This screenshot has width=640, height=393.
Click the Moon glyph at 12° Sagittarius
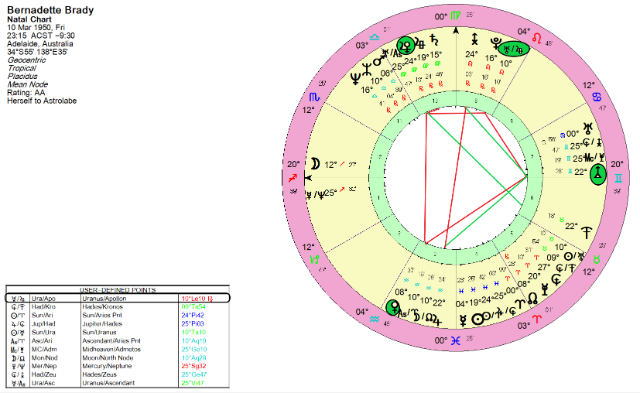click(x=315, y=164)
